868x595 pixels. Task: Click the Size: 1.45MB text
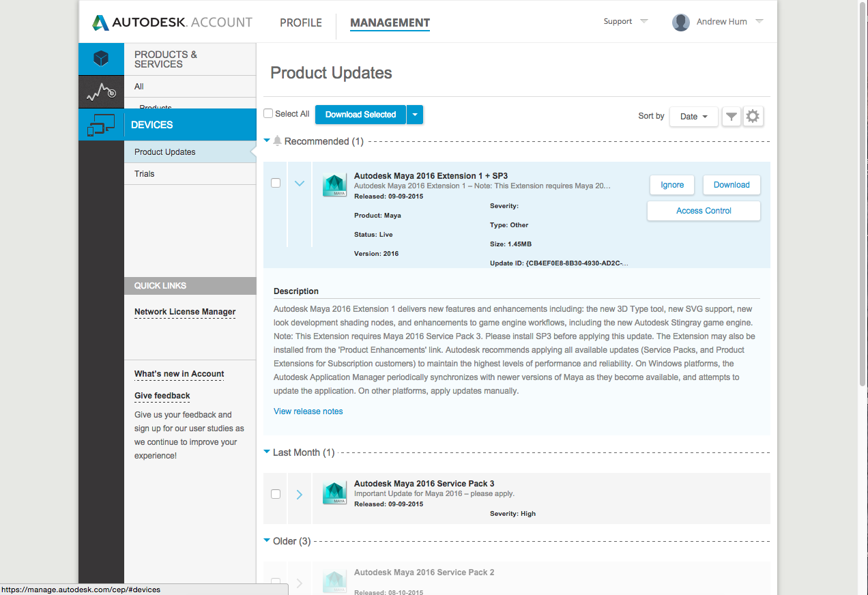tap(510, 244)
